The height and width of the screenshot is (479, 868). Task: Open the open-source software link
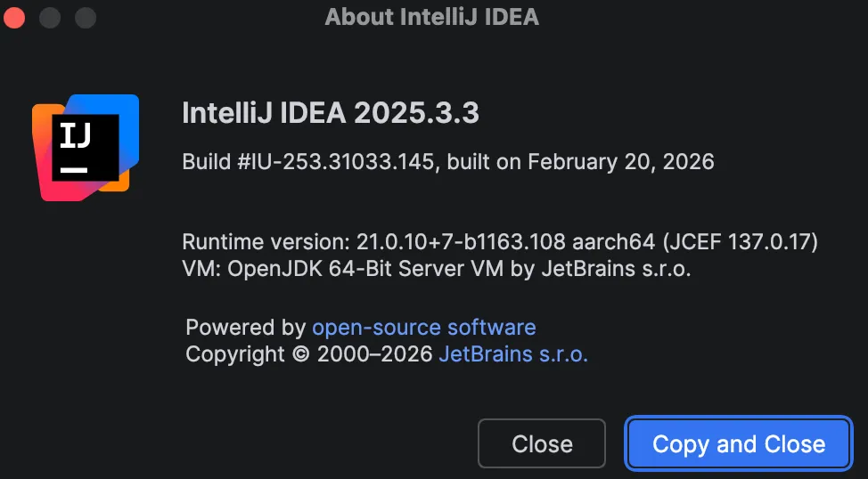(423, 327)
